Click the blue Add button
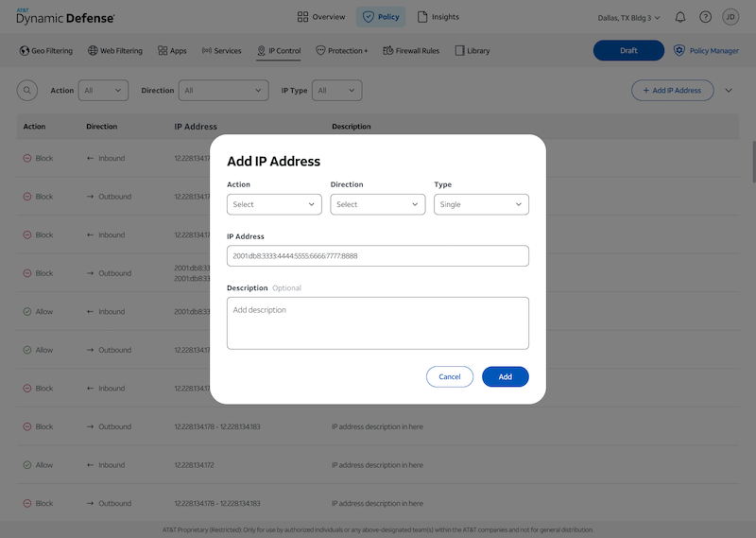 (x=506, y=377)
